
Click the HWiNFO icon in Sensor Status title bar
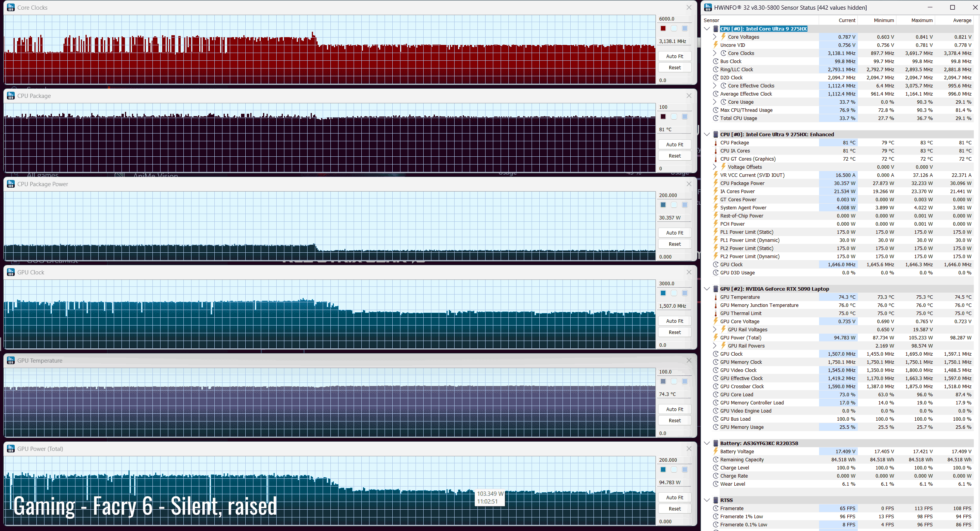pyautogui.click(x=708, y=7)
